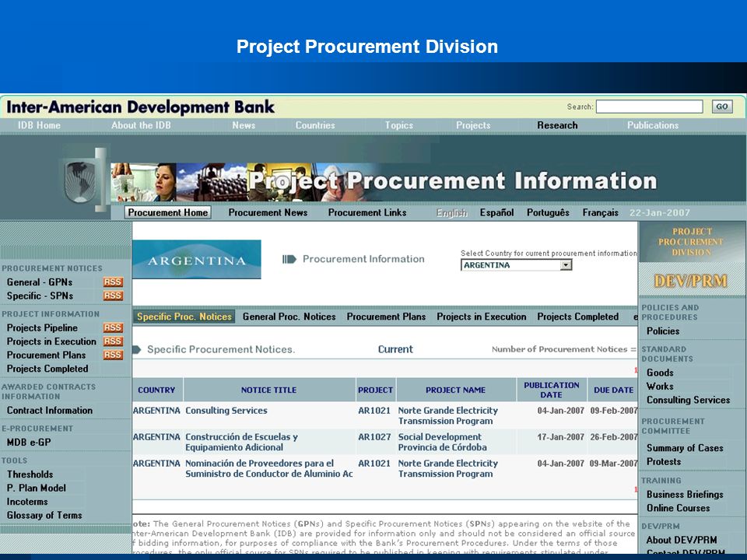This screenshot has width=747, height=560.
Task: Click the DEV/PRM logo graphic
Action: [x=691, y=281]
